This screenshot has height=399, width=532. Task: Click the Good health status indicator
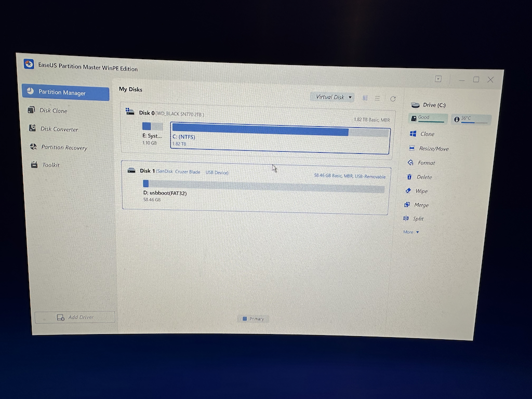[428, 118]
